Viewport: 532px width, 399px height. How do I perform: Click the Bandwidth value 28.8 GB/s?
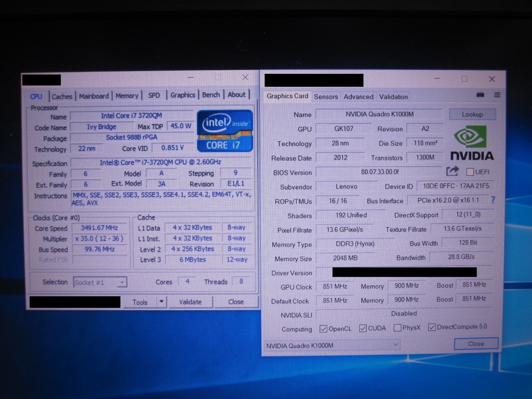pyautogui.click(x=461, y=257)
